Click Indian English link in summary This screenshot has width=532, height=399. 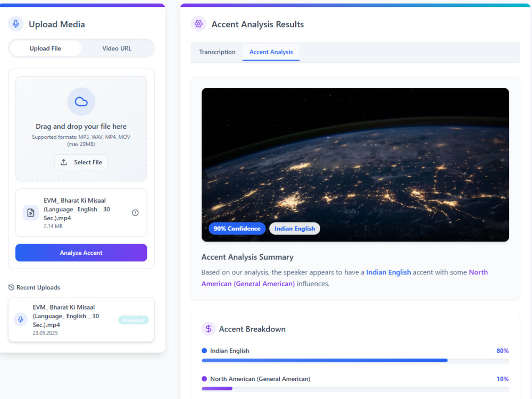(388, 272)
